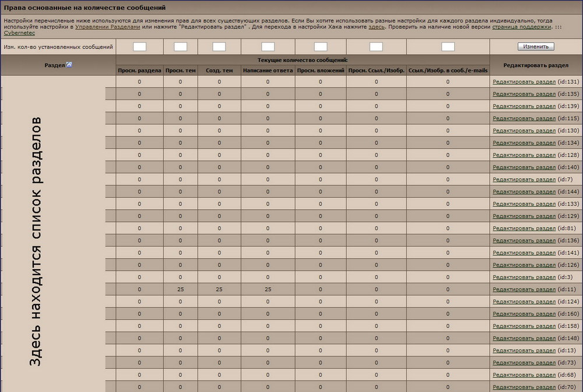Edit the section with id:7
Viewport: 583px width, 392px height.
click(524, 179)
